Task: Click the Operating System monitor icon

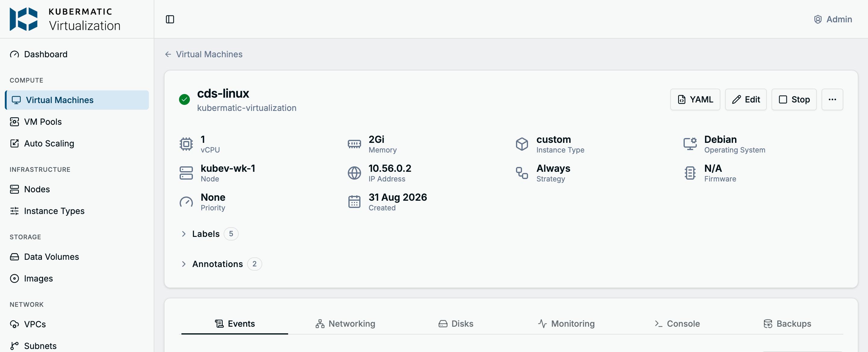Action: click(690, 144)
